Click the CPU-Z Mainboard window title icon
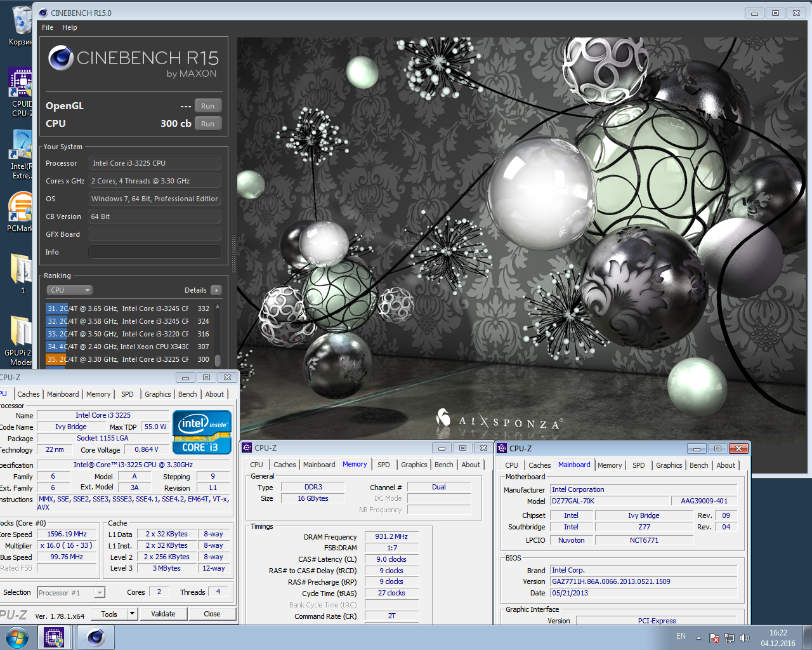Image resolution: width=812 pixels, height=650 pixels. point(502,448)
